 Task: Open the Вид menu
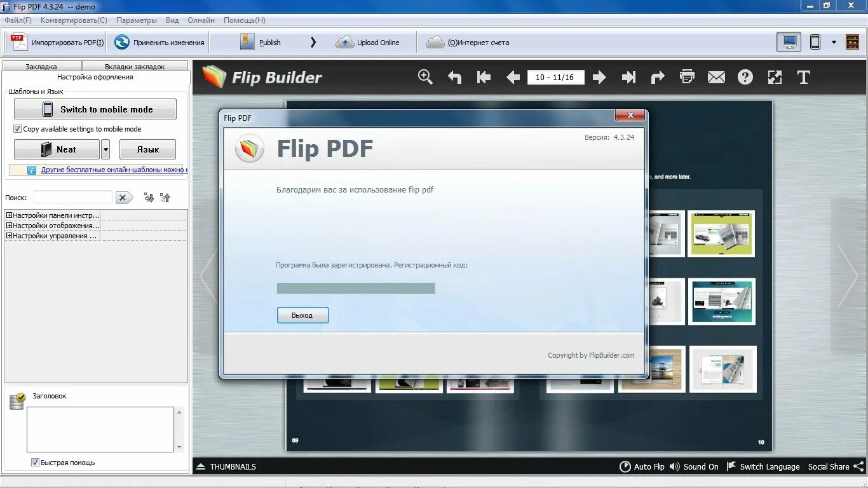[172, 20]
